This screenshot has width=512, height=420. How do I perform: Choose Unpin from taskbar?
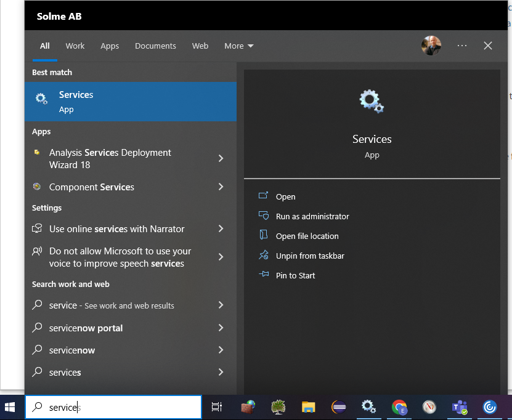click(310, 256)
